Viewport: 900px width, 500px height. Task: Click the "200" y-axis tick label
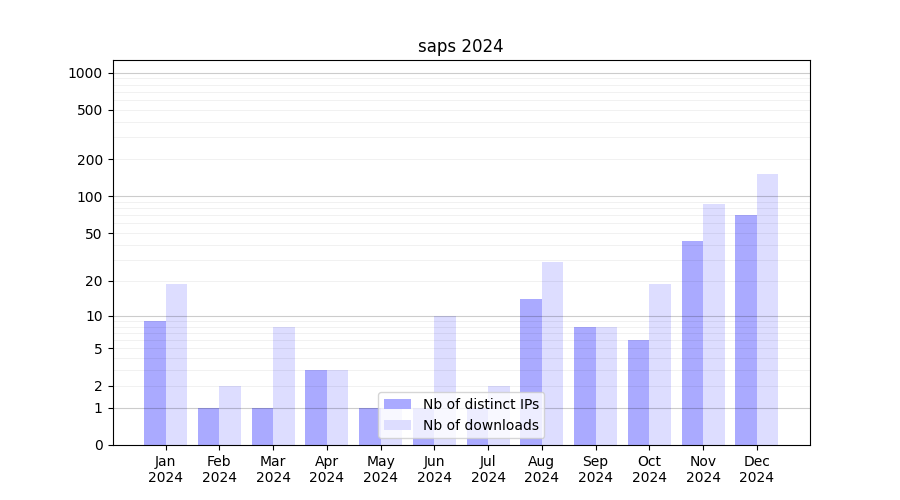point(90,160)
